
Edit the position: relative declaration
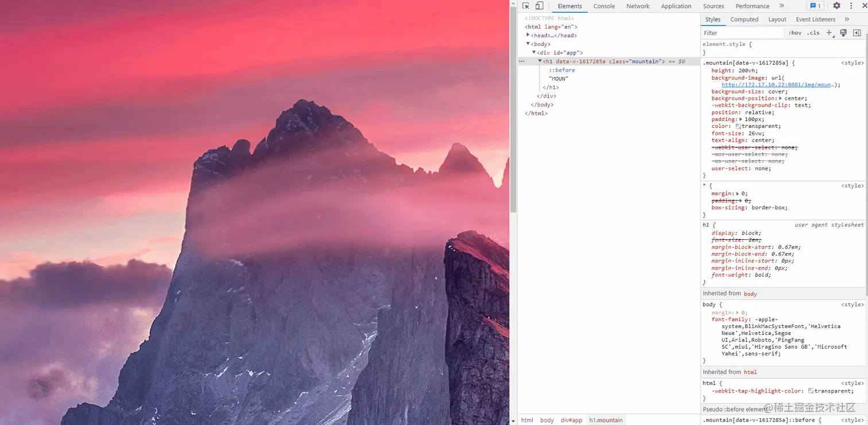pyautogui.click(x=743, y=112)
